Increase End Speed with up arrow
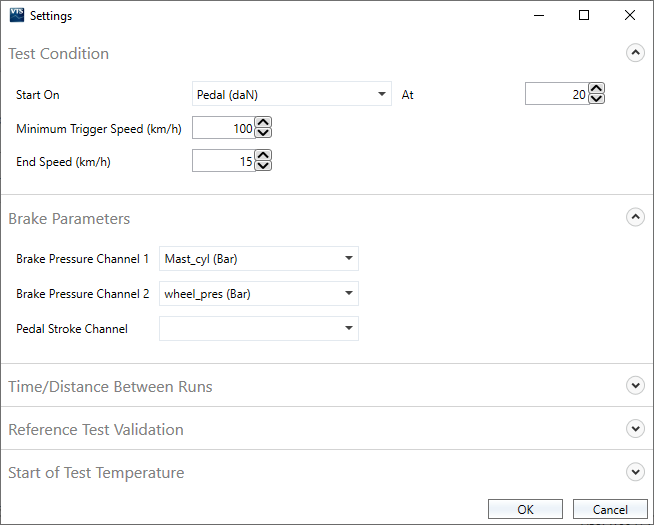Viewport: 654px width, 525px height. (264, 156)
